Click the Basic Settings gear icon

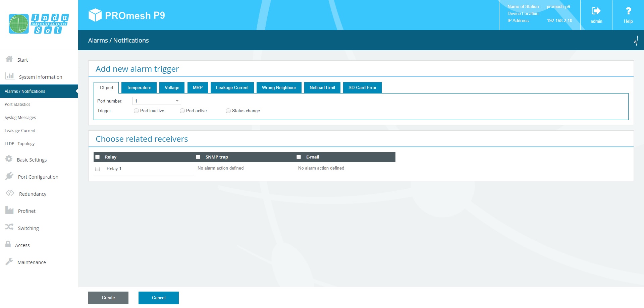9,159
